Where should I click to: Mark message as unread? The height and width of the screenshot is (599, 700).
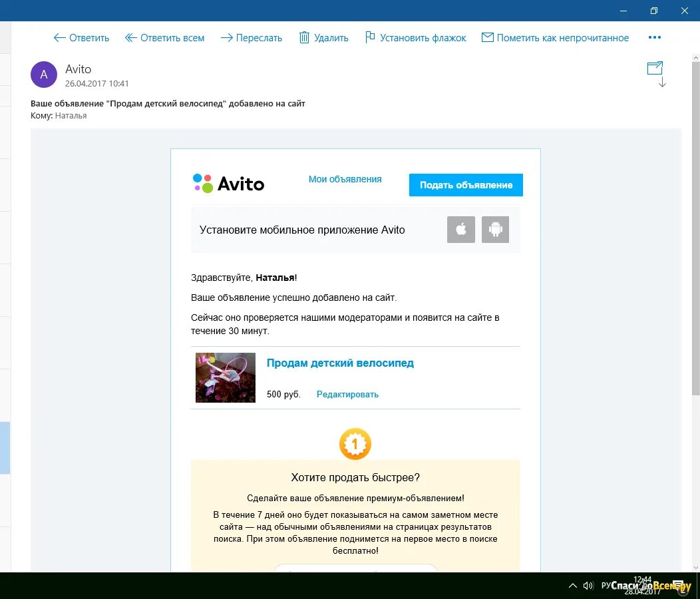tap(555, 38)
